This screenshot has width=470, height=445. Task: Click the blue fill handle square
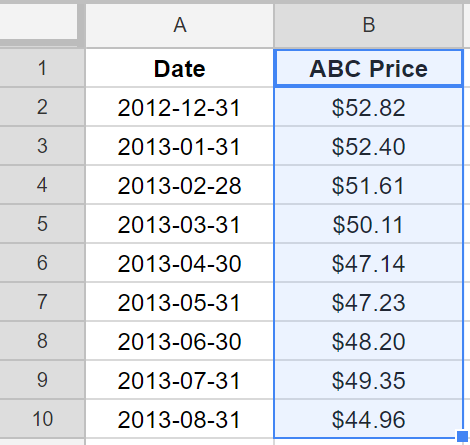click(462, 436)
